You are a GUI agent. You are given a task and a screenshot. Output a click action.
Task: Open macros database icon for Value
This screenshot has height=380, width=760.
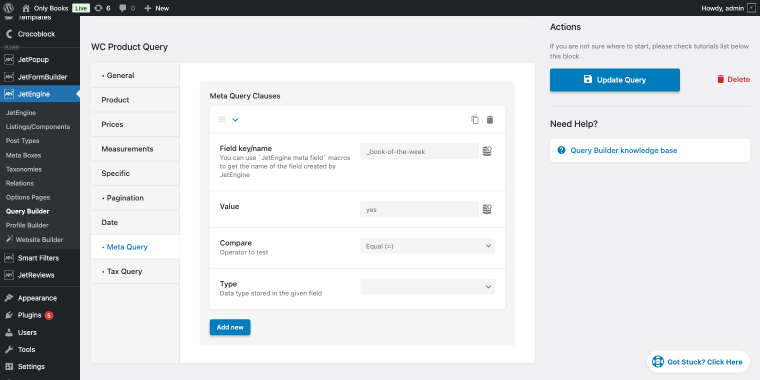click(487, 209)
